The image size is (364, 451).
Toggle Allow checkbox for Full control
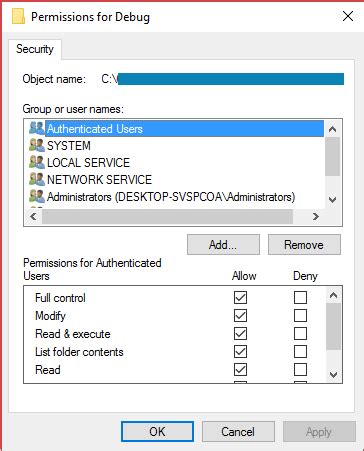click(240, 297)
